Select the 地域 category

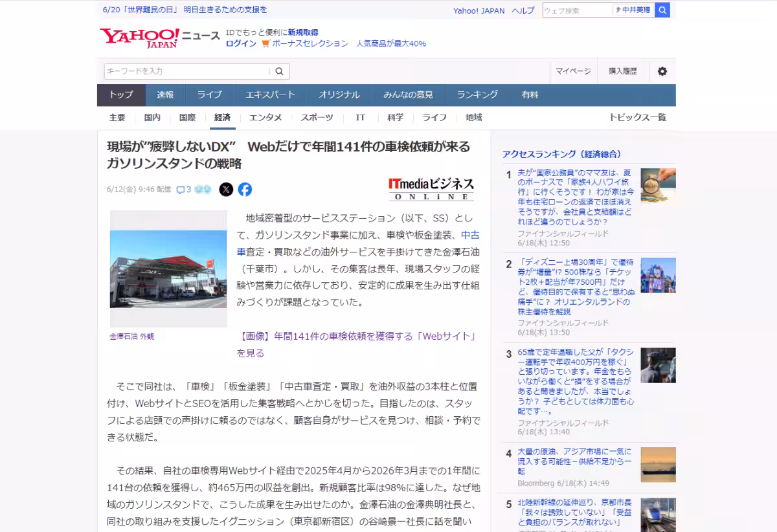click(473, 118)
